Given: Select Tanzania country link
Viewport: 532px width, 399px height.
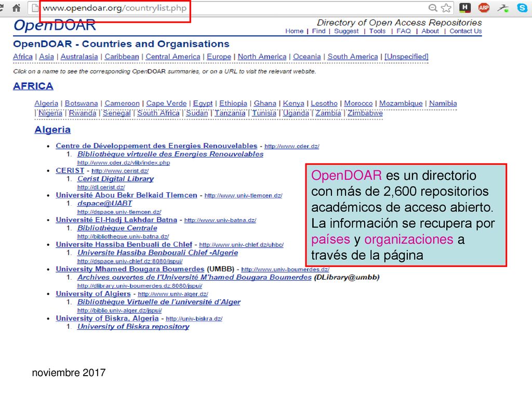Looking at the screenshot, I should click(x=230, y=113).
